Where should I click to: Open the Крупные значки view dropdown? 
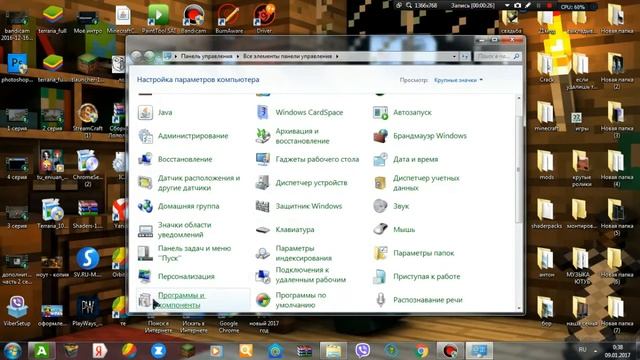click(458, 80)
